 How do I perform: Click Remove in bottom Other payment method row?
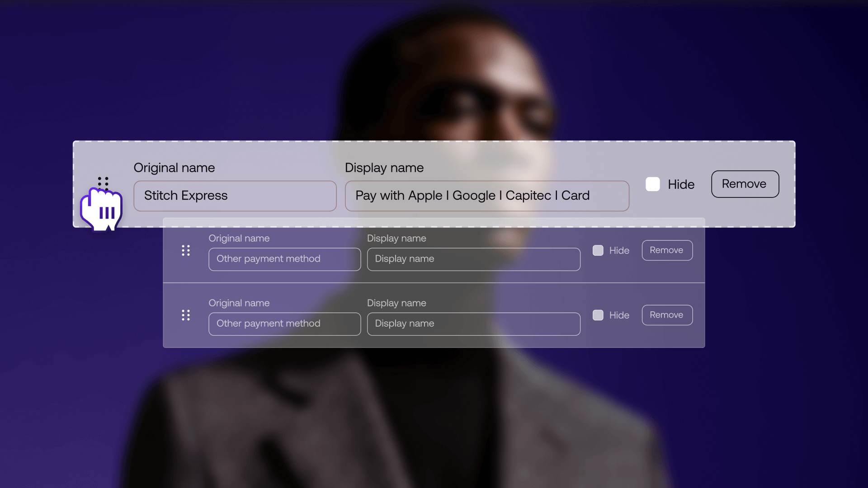coord(667,315)
